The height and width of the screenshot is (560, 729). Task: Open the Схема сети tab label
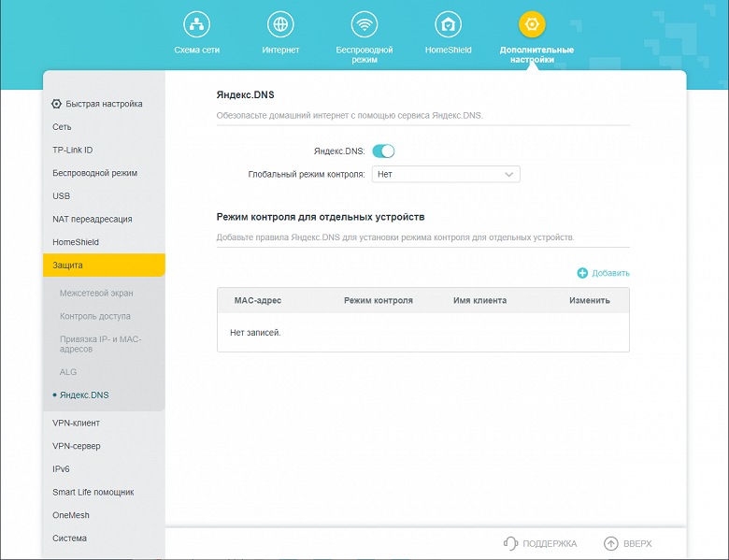point(196,50)
